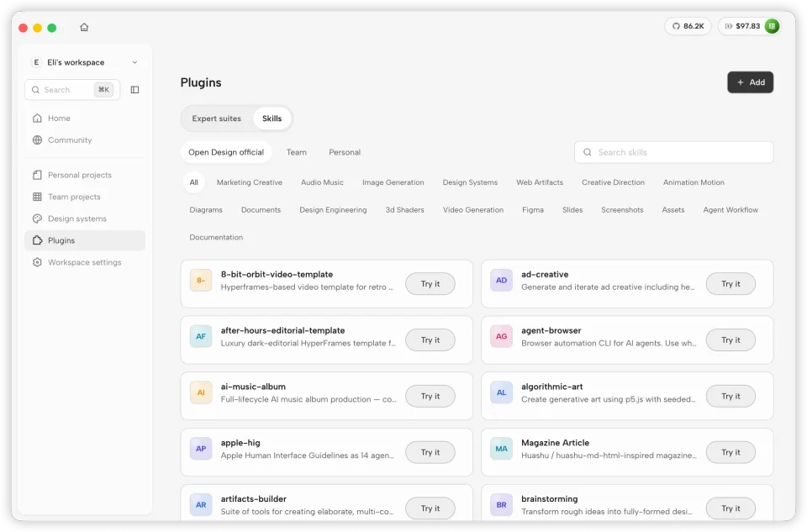The image size is (807, 532).
Task: Open Team projects
Action: 85,197
